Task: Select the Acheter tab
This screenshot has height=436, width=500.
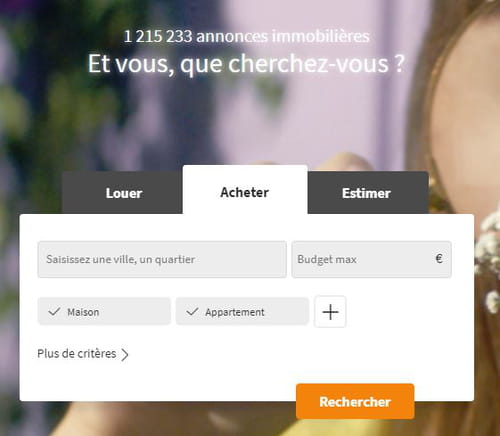Action: pos(245,191)
